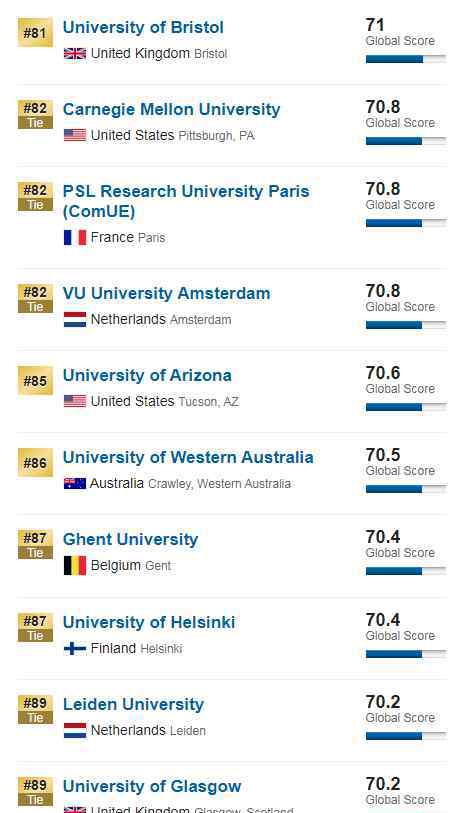Open the University of Glasgow link
465x813 pixels.
point(152,786)
